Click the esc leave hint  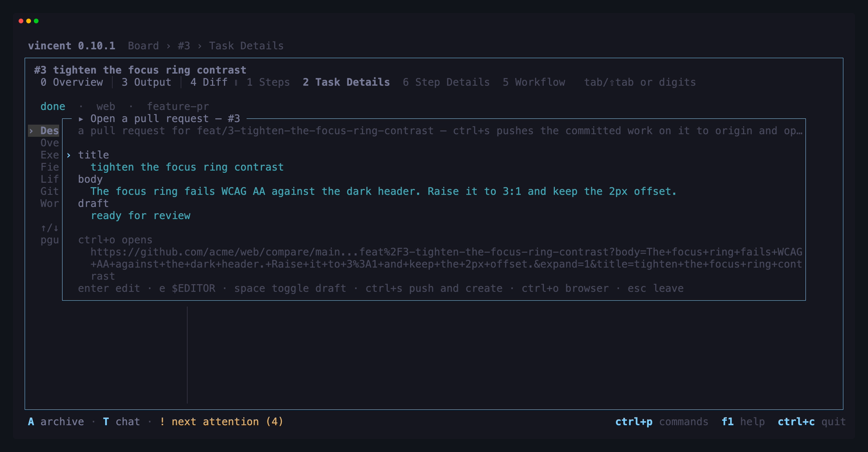pyautogui.click(x=655, y=289)
